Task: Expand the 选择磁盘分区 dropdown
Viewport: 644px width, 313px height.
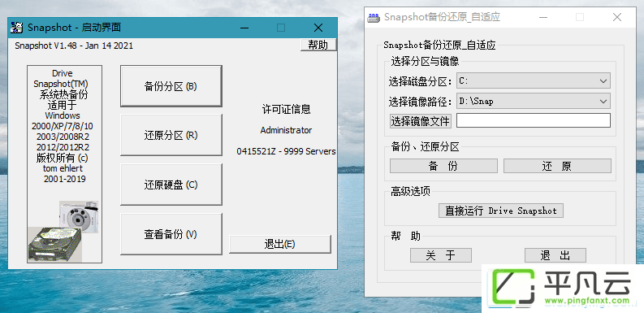Action: (534, 81)
